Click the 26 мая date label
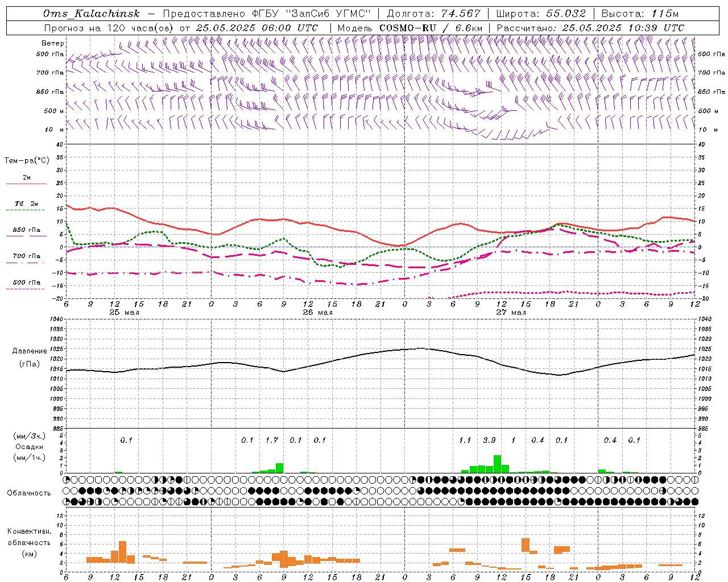This screenshot has height=582, width=728. 317,313
